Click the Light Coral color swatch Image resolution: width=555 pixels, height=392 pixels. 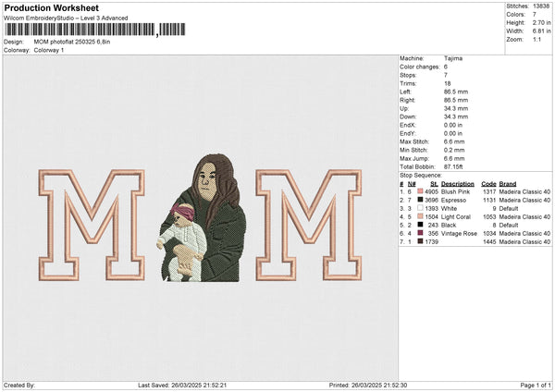(420, 216)
